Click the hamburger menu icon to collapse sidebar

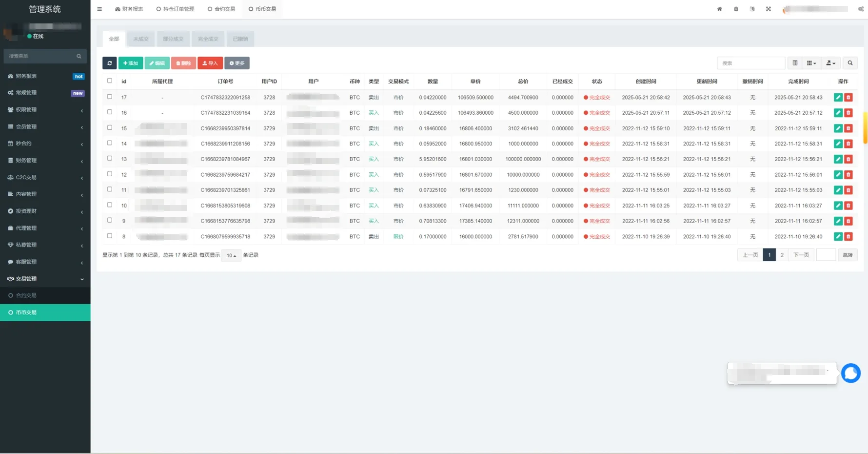(99, 9)
